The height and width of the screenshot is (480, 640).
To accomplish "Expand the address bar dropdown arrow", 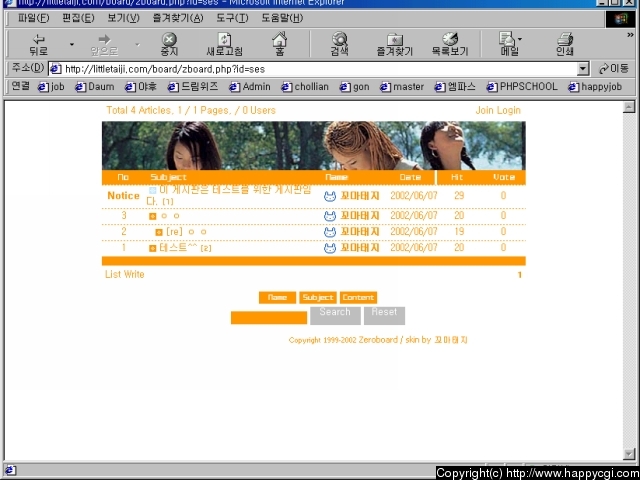I will 584,69.
